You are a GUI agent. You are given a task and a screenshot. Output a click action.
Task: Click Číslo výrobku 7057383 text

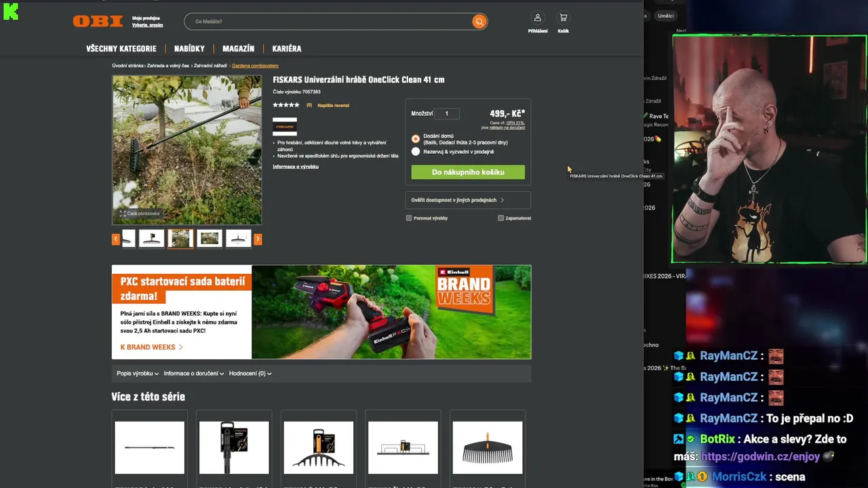pos(296,91)
